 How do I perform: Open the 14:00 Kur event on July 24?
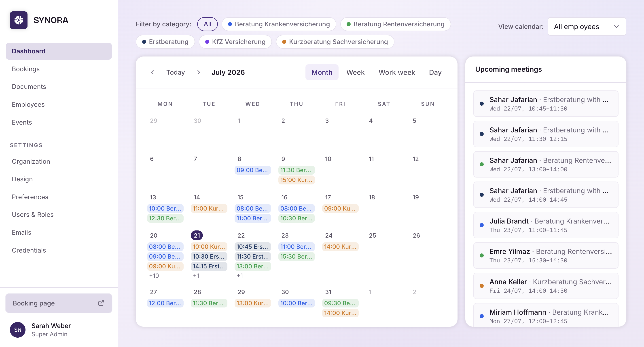click(x=340, y=246)
